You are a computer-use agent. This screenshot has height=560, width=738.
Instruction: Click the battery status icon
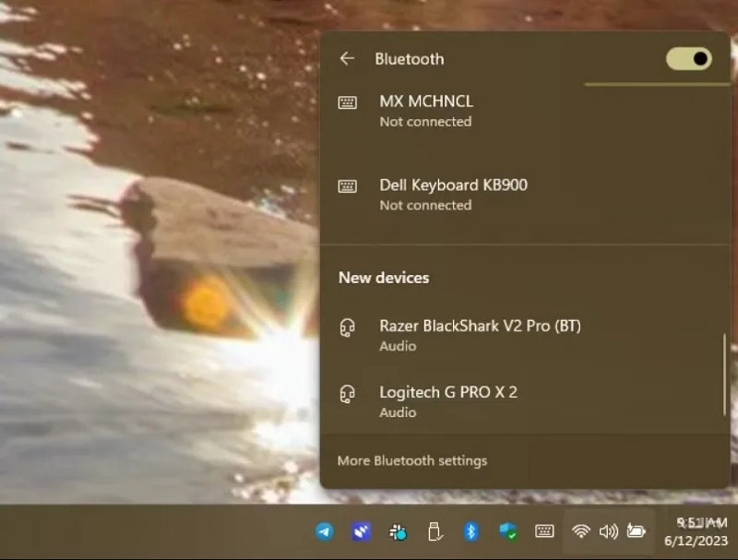636,531
